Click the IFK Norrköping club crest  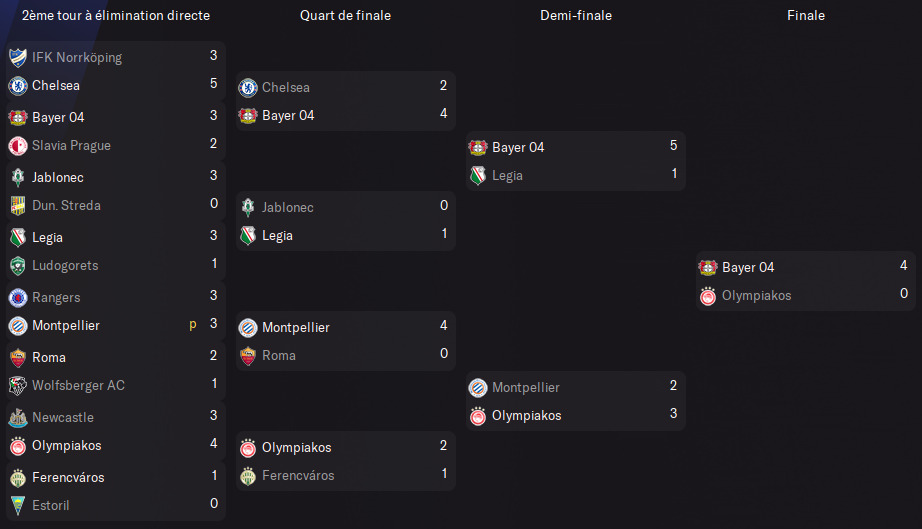pyautogui.click(x=18, y=58)
